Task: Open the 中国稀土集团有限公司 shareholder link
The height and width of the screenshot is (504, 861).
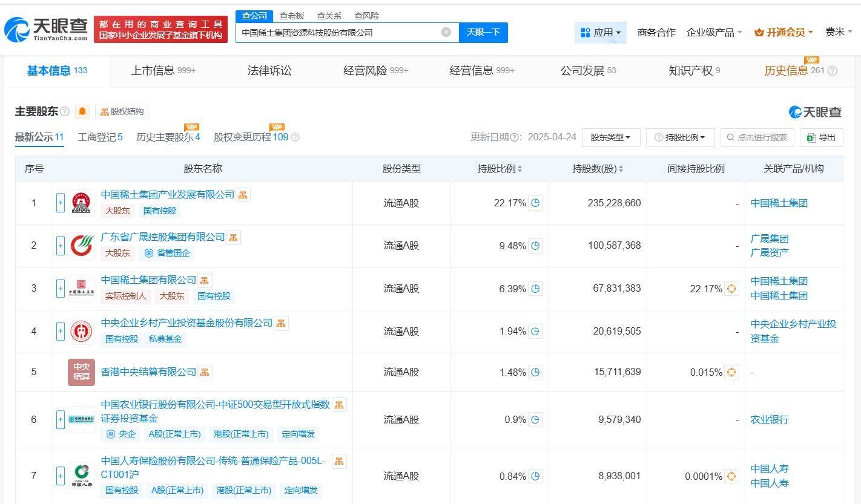Action: 148,280
